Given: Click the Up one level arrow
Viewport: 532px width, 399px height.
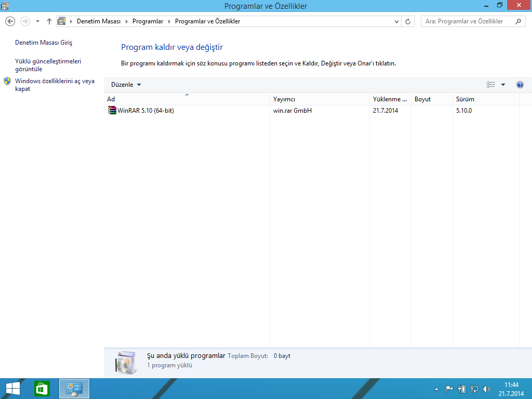Looking at the screenshot, I should pos(49,21).
